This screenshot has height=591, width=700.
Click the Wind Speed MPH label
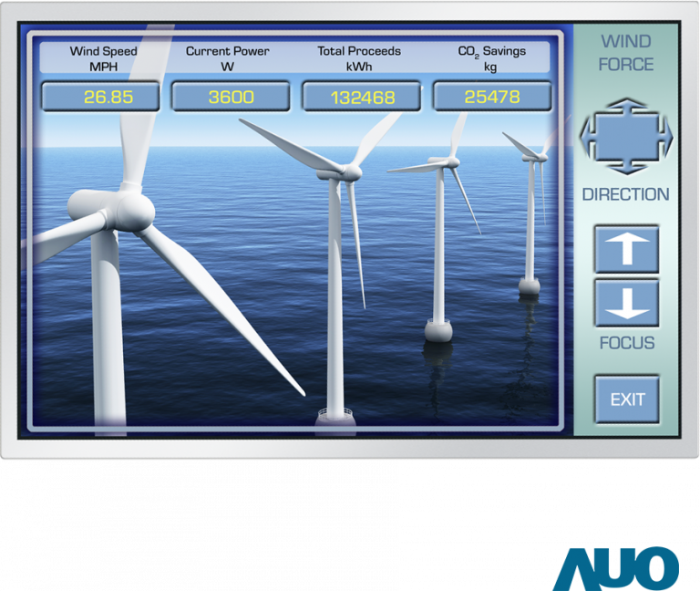[103, 58]
